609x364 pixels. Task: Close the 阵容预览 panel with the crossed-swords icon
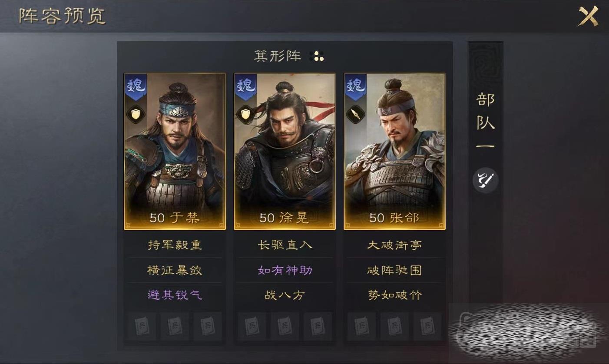click(x=589, y=17)
